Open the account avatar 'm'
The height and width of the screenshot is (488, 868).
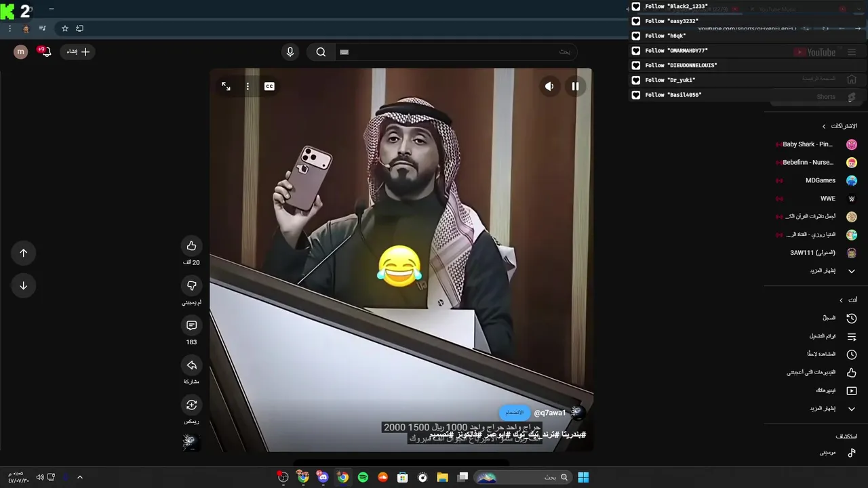point(21,52)
